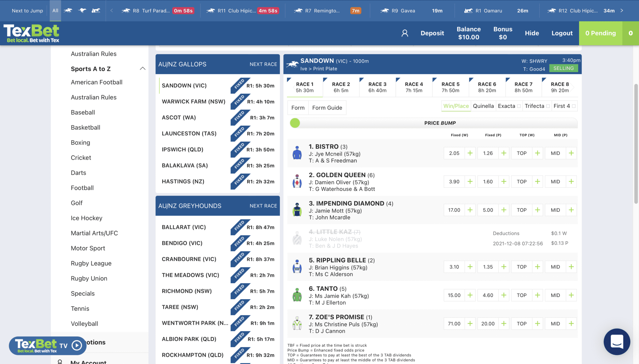
Task: Switch to Race 3 tab
Action: coord(377,87)
